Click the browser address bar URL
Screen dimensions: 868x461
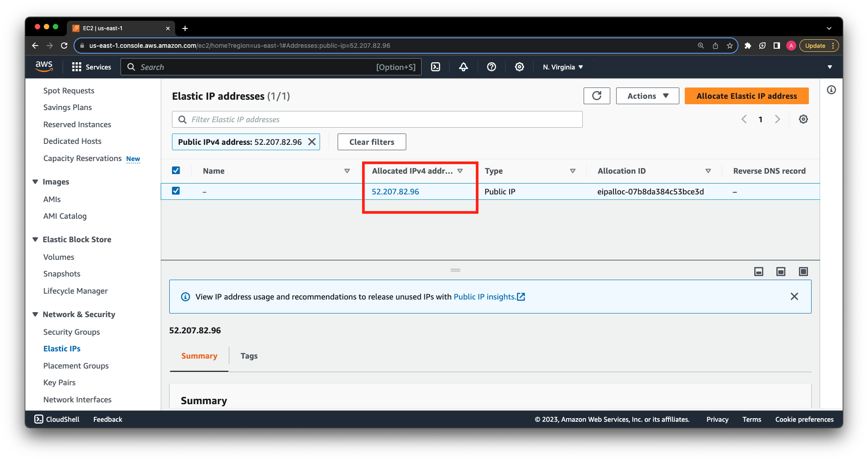coord(240,46)
